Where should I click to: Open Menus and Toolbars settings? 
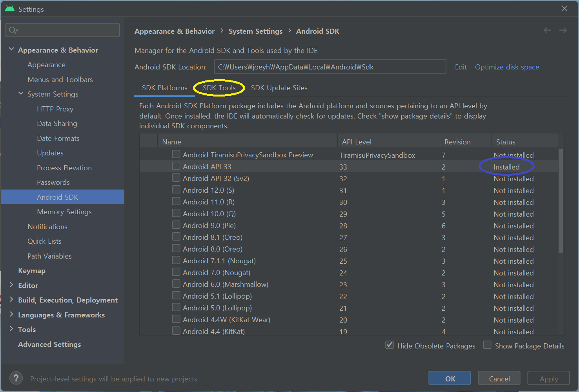[x=60, y=79]
